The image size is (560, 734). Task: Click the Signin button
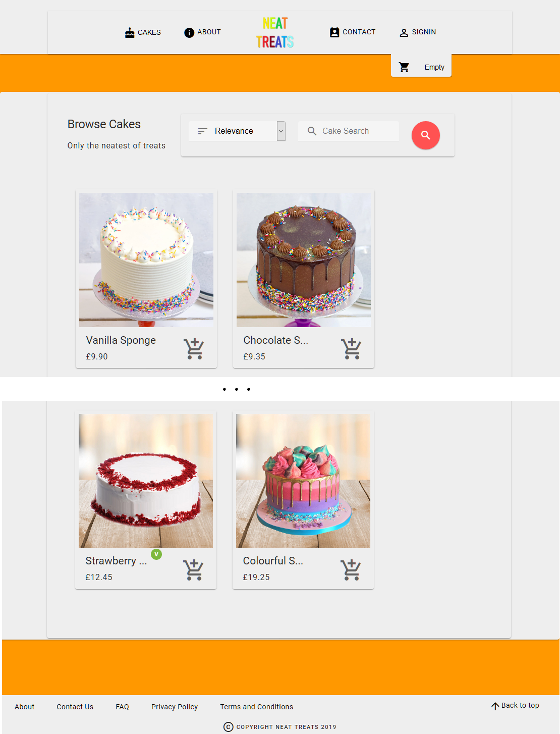point(418,32)
